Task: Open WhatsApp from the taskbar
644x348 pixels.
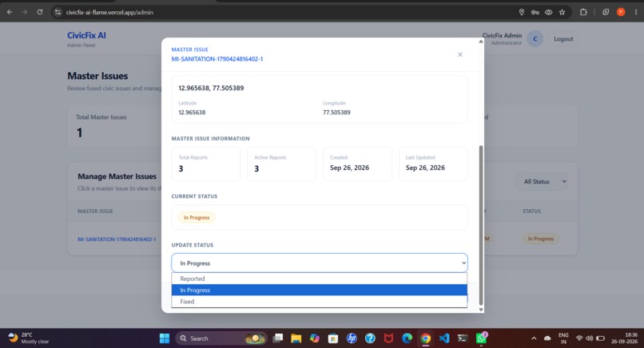Action: 481,338
